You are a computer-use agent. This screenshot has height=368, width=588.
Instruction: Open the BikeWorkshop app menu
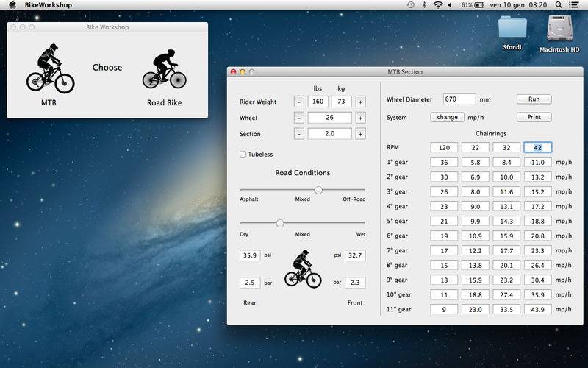[48, 5]
